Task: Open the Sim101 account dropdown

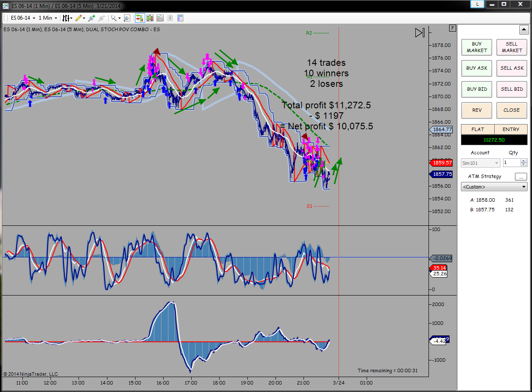Action: (480, 163)
